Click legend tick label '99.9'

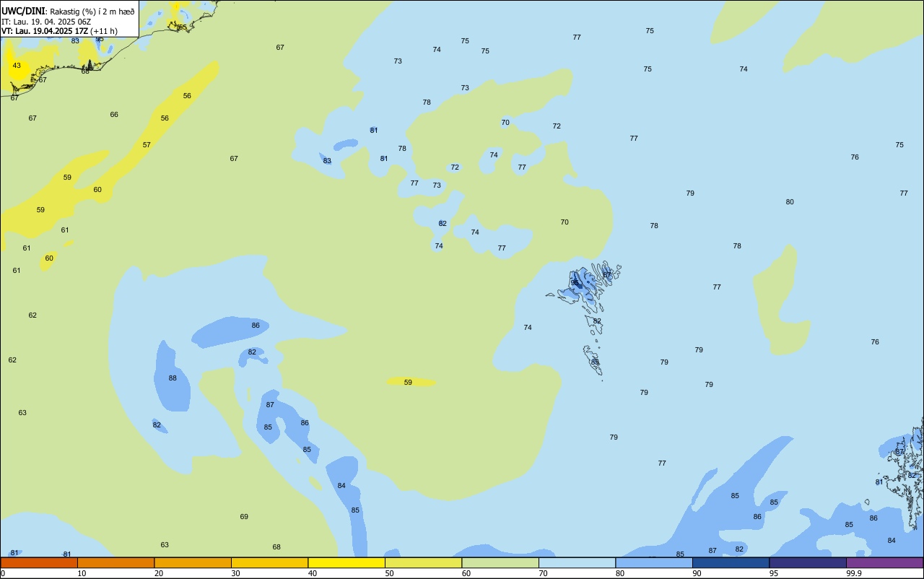pyautogui.click(x=854, y=573)
